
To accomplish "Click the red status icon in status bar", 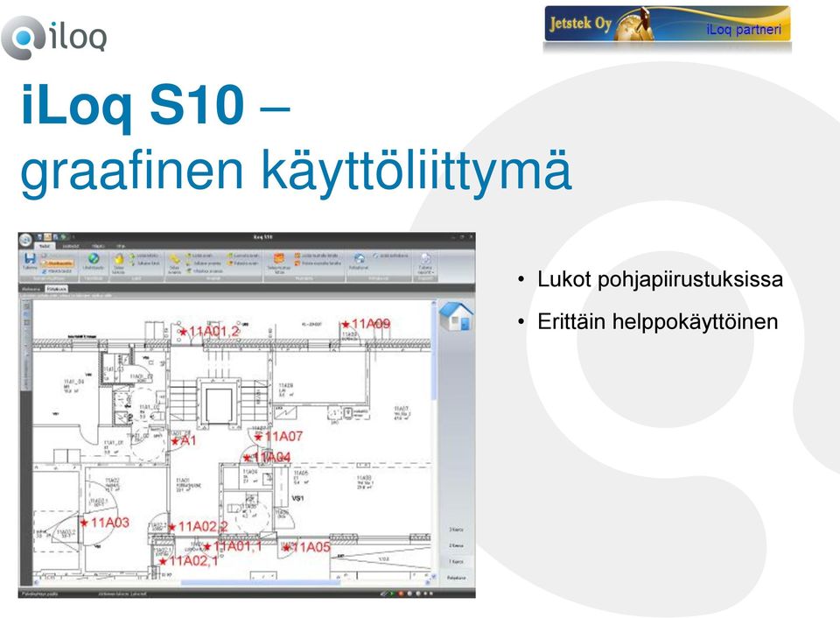I will (401, 593).
